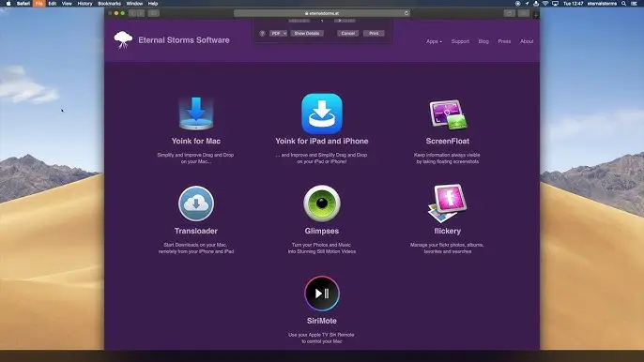The height and width of the screenshot is (362, 644).
Task: Open the Safari menu
Action: pos(23,4)
